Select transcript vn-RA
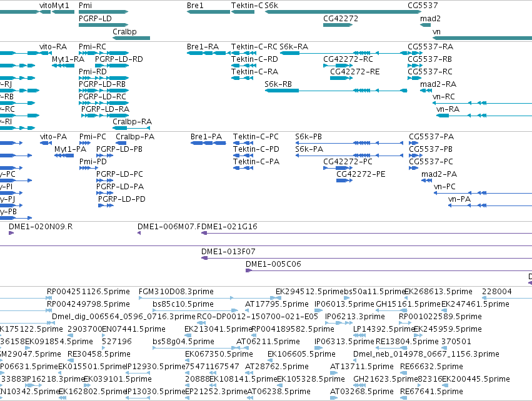Viewport: 532px width, 401px height. 448,109
